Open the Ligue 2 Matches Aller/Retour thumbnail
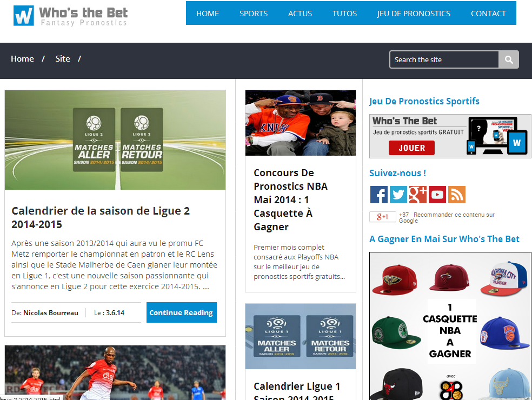Screen dimensions: 532x400 115,140
